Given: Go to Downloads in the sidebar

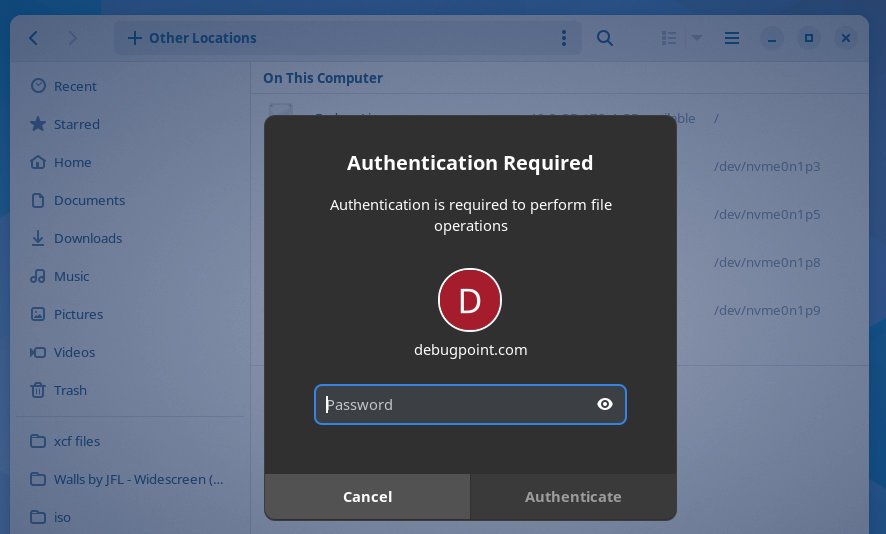Looking at the screenshot, I should point(87,238).
